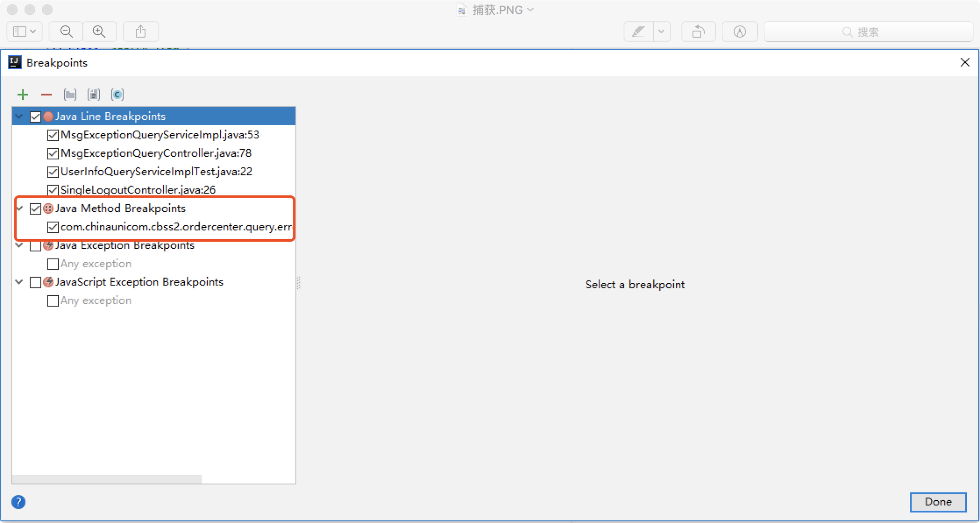Click the group by file icon
The image size is (980, 523).
click(x=94, y=94)
